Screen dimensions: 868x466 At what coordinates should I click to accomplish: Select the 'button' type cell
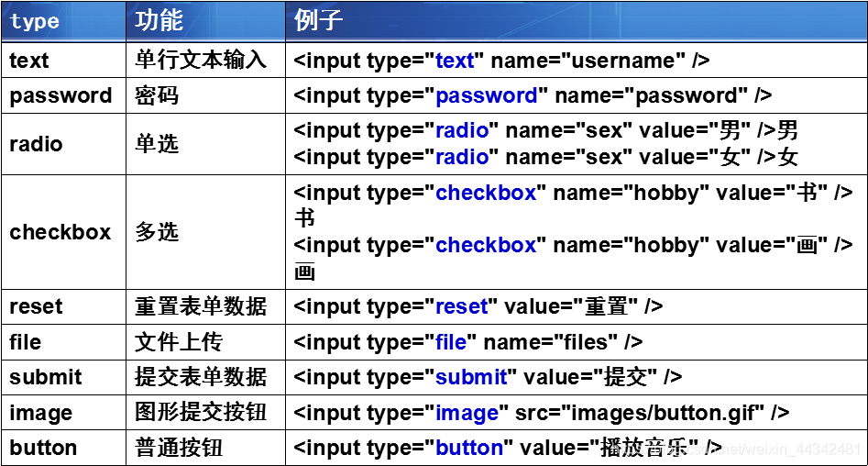click(63, 448)
